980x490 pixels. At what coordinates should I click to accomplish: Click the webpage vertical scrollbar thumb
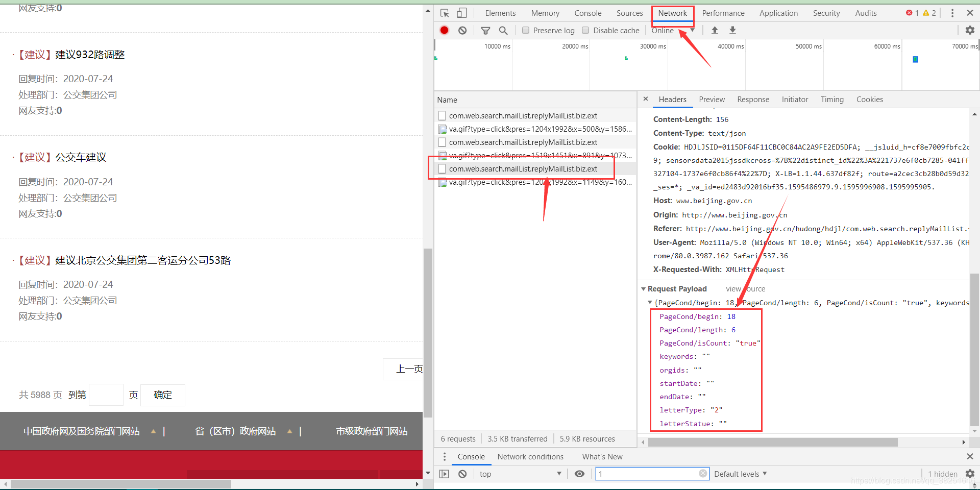click(428, 332)
